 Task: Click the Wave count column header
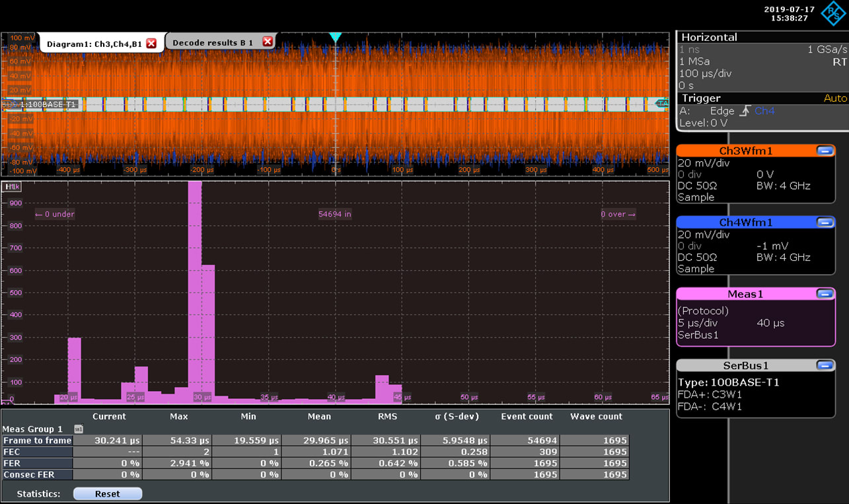[x=596, y=417]
